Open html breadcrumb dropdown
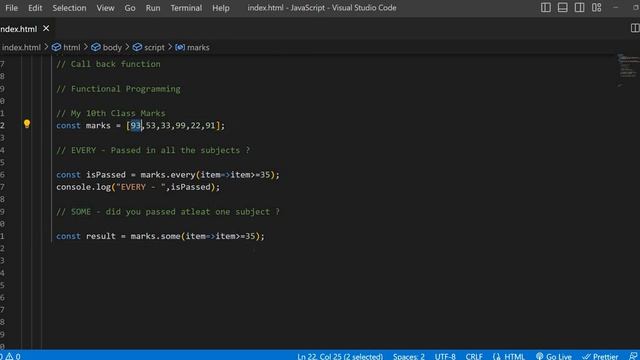 71,47
